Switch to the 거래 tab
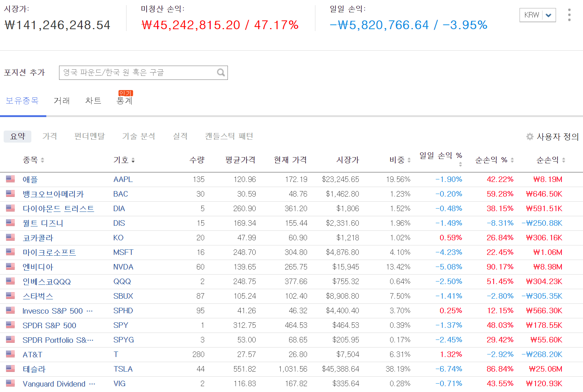 click(x=62, y=101)
